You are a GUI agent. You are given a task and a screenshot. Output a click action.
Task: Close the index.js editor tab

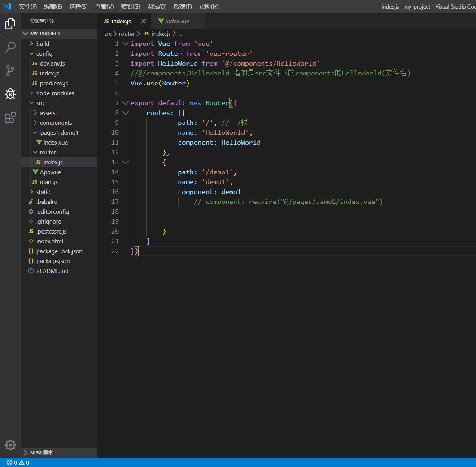coord(144,21)
